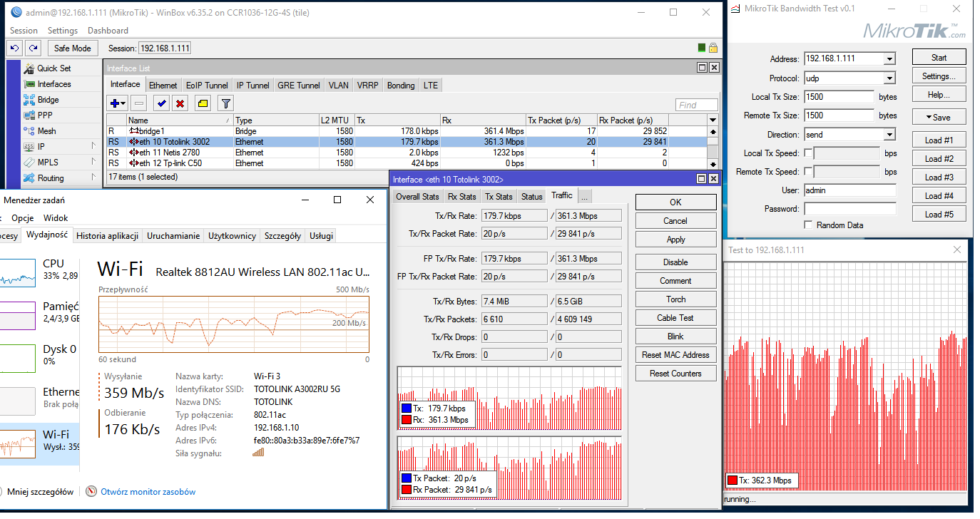This screenshot has height=519, width=980.
Task: Click the Redo arrow icon in WinBox
Action: [33, 48]
